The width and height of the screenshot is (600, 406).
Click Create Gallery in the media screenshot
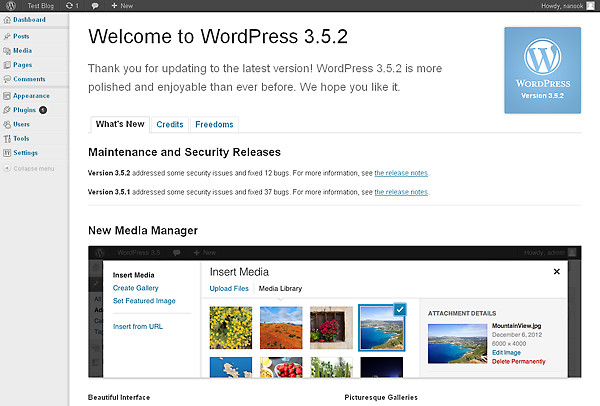pos(135,288)
